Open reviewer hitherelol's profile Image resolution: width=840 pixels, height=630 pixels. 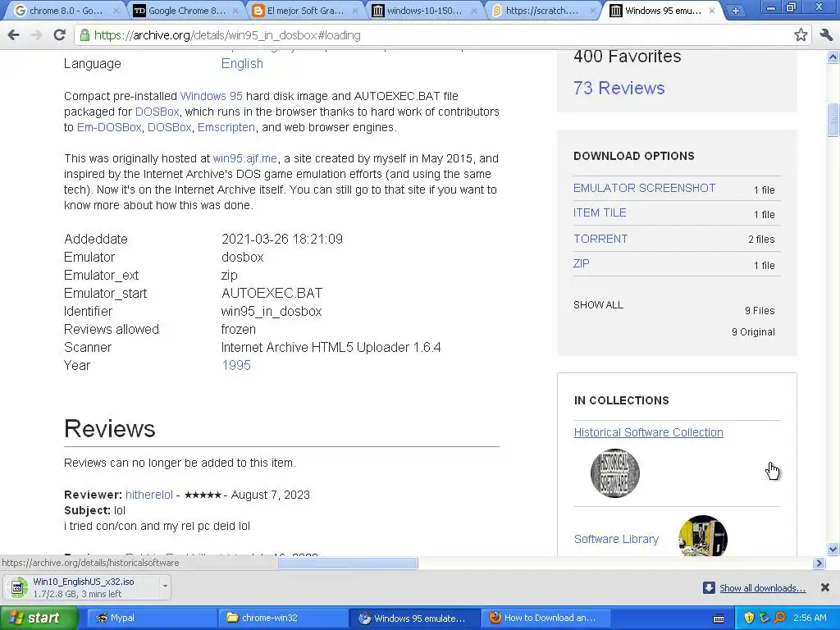149,495
